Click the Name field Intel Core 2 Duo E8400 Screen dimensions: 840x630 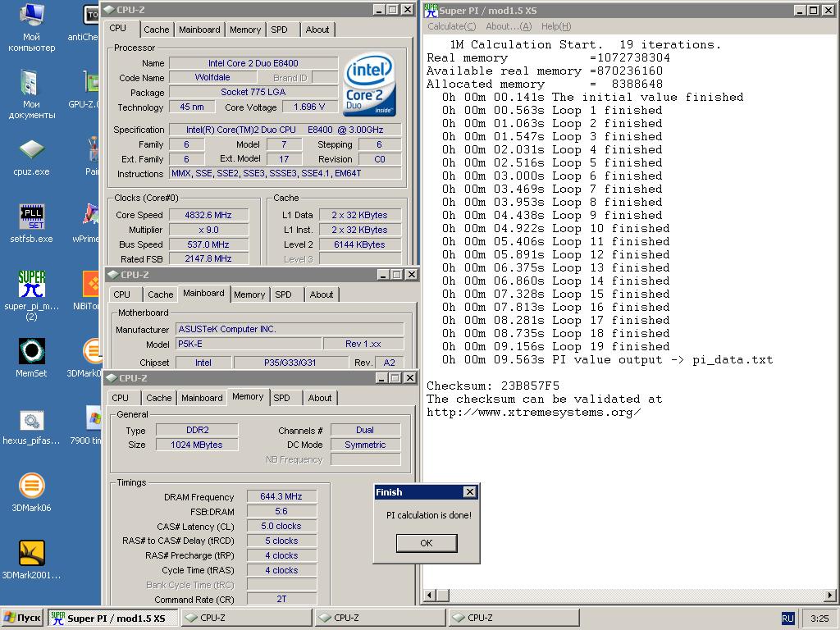253,63
